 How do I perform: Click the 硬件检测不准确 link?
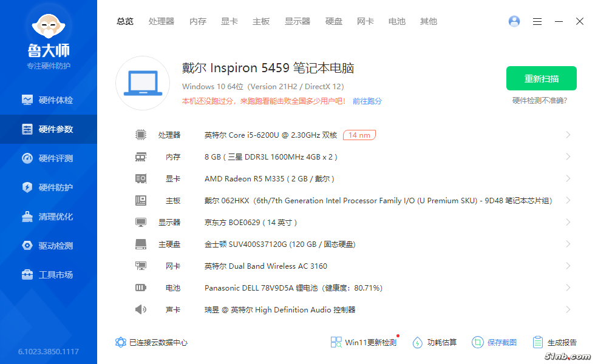point(539,101)
